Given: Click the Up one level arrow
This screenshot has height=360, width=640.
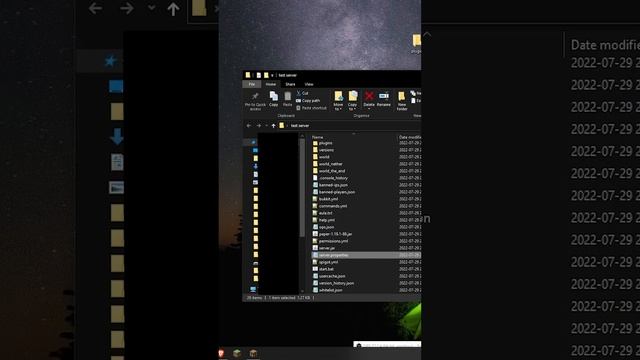Looking at the screenshot, I should [273, 126].
